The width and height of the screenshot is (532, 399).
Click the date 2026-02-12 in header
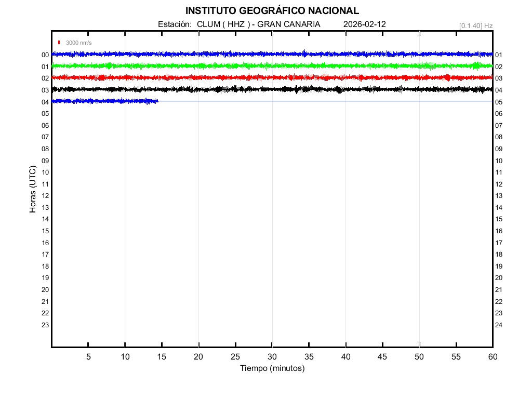[x=364, y=24]
